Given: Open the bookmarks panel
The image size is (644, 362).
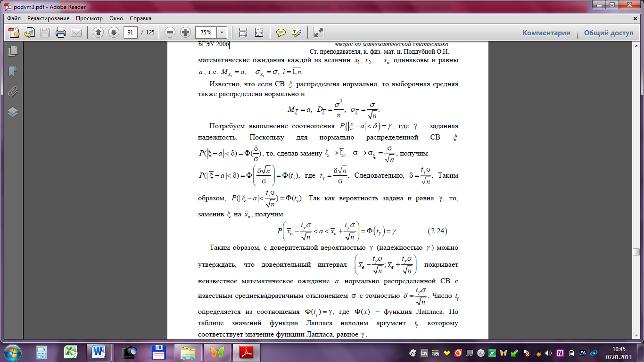Looking at the screenshot, I should click(13, 71).
